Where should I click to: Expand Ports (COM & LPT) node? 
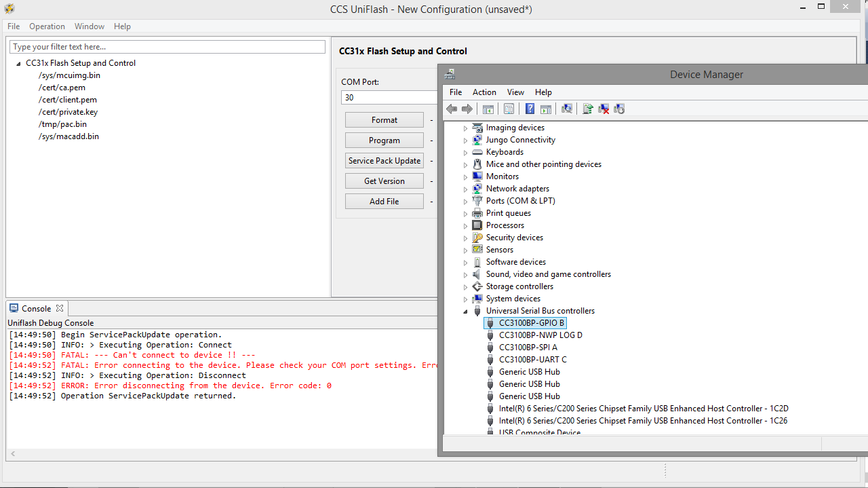[x=465, y=202]
